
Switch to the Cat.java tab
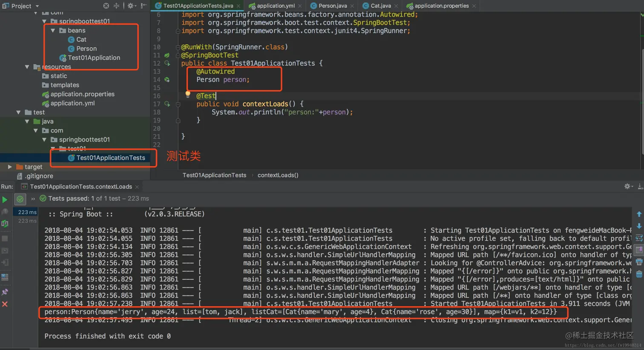381,6
